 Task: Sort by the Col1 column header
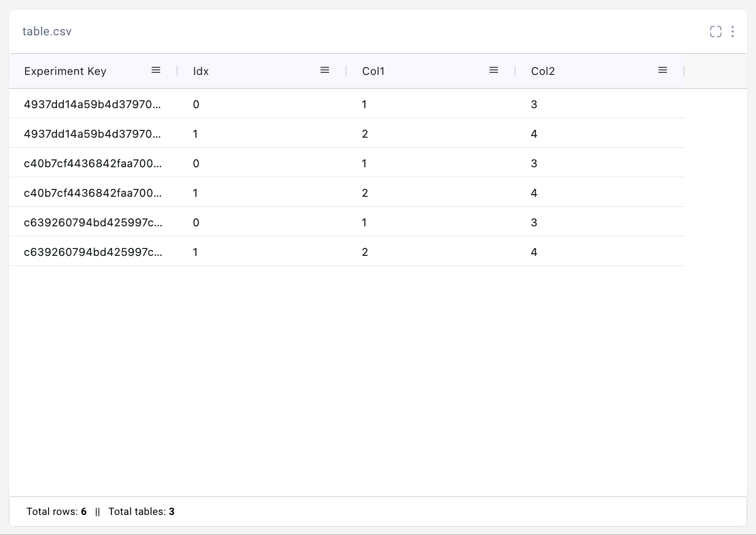[373, 71]
